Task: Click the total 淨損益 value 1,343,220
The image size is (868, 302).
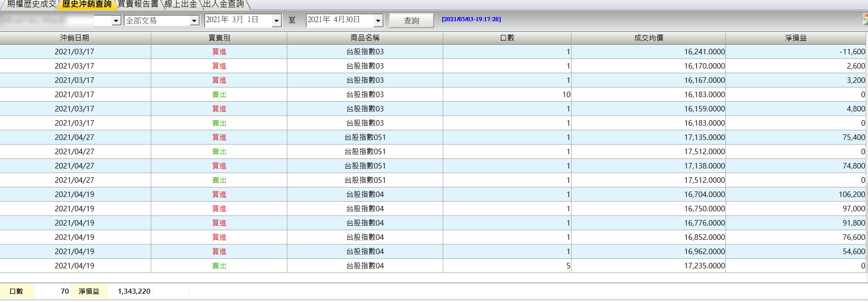Action: pos(134,291)
